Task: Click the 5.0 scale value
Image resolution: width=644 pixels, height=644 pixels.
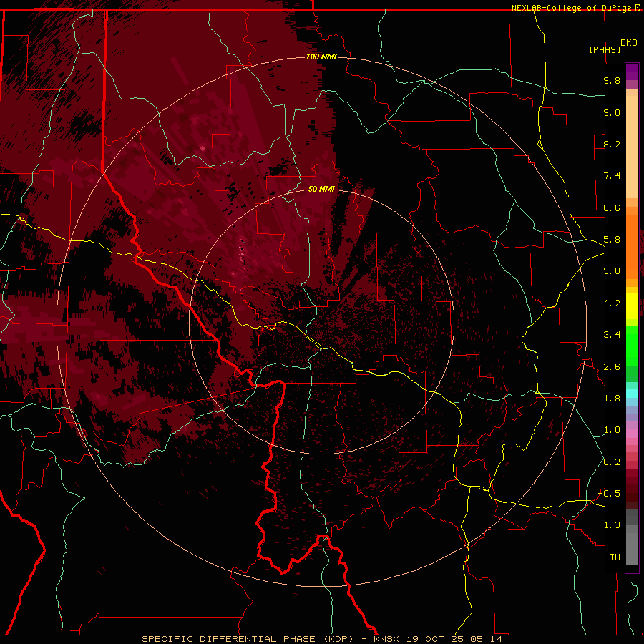Action: (x=612, y=271)
